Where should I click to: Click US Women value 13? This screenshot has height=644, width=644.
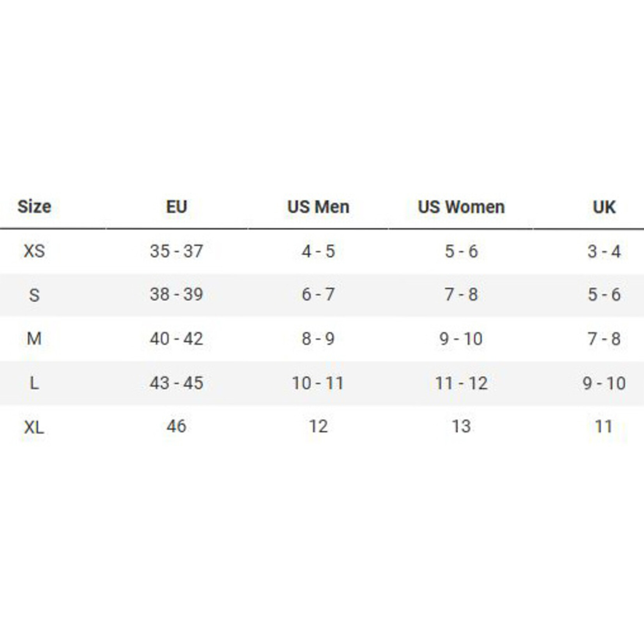click(x=461, y=426)
